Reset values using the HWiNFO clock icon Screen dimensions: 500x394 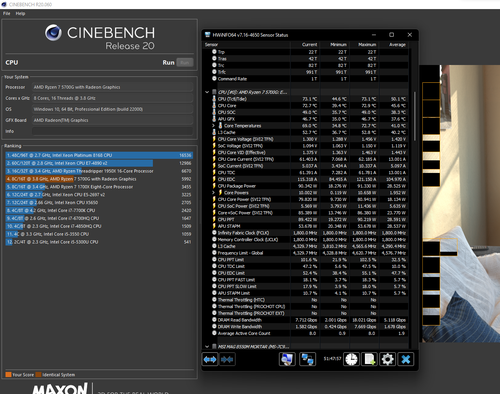(x=351, y=359)
